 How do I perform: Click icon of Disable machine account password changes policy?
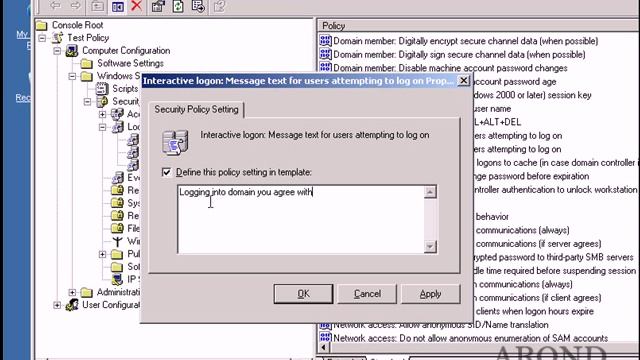325,67
